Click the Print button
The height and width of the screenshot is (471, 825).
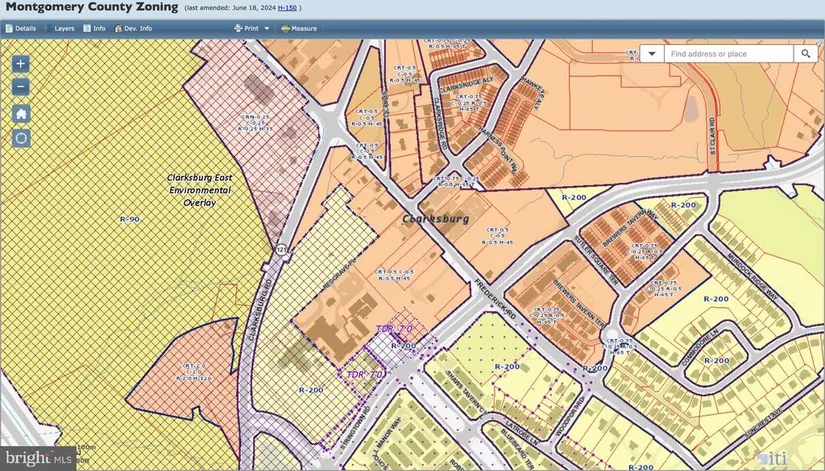(246, 29)
